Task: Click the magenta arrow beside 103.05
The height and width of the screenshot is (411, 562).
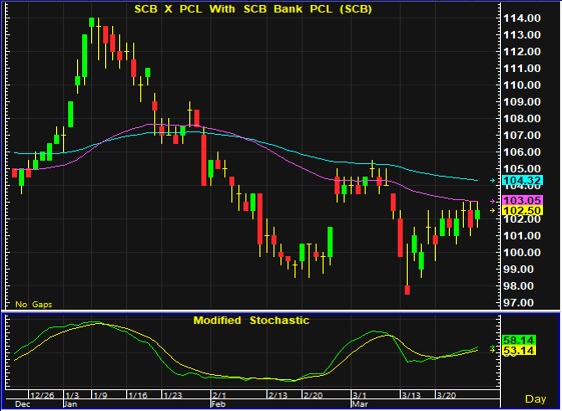Action: click(492, 201)
